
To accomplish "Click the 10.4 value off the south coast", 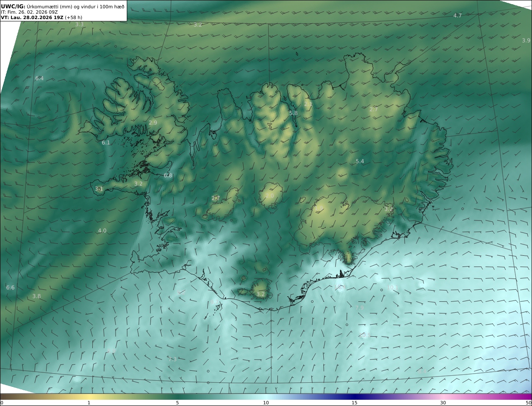I will coord(340,287).
